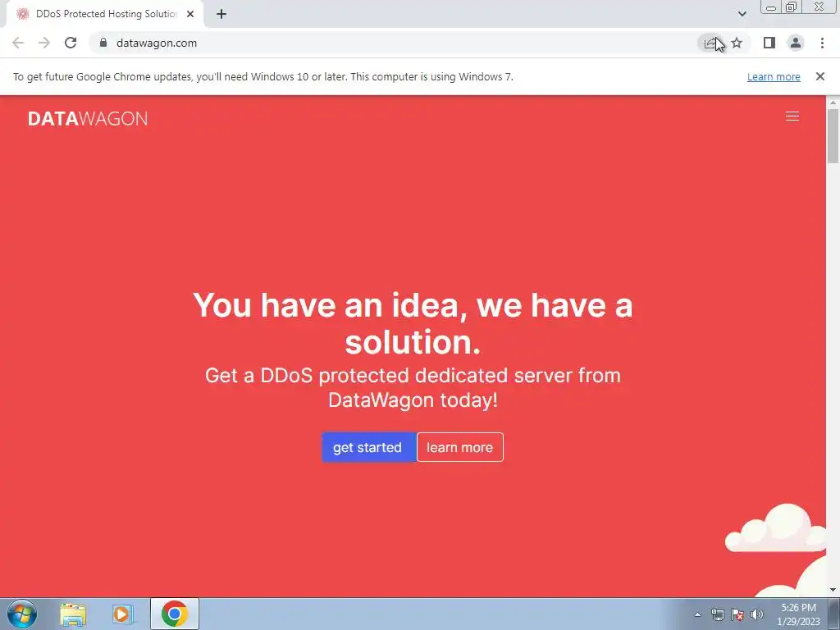The height and width of the screenshot is (630, 840).
Task: Click the network tray icon
Action: [717, 614]
